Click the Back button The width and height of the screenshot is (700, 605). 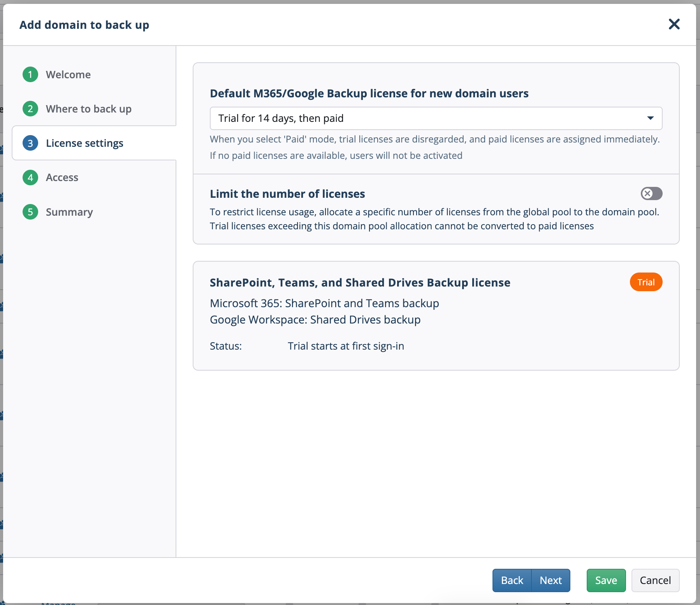512,580
